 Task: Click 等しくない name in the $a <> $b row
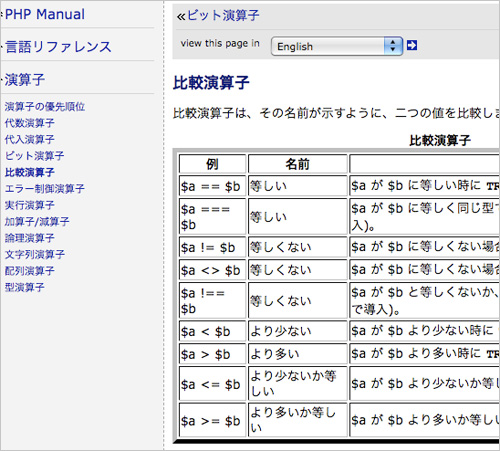[298, 270]
